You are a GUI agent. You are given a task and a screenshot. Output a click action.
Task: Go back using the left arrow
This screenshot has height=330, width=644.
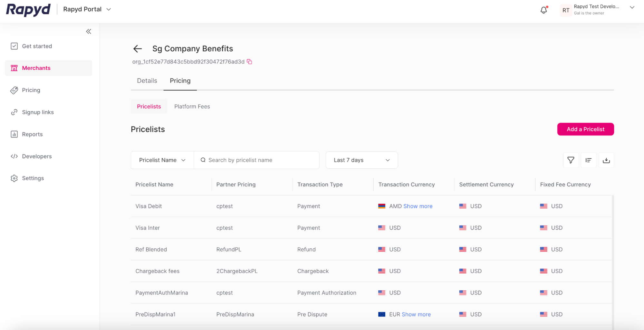[138, 49]
